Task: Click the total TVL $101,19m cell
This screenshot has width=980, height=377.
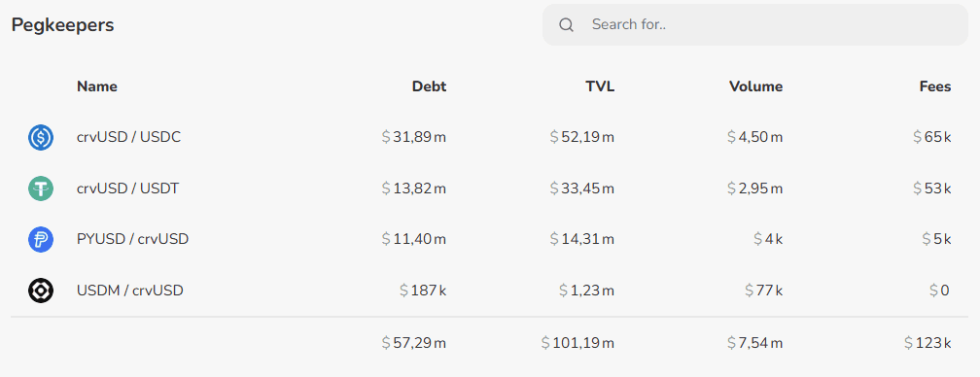Action: click(578, 343)
